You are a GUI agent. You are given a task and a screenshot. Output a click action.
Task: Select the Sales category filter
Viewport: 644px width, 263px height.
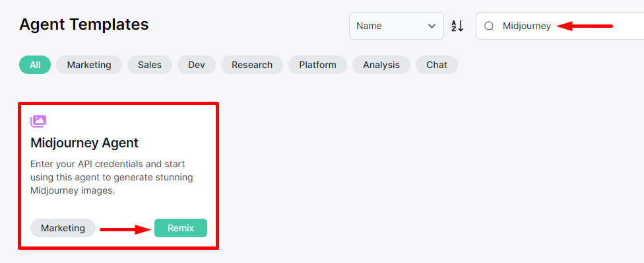coord(150,65)
